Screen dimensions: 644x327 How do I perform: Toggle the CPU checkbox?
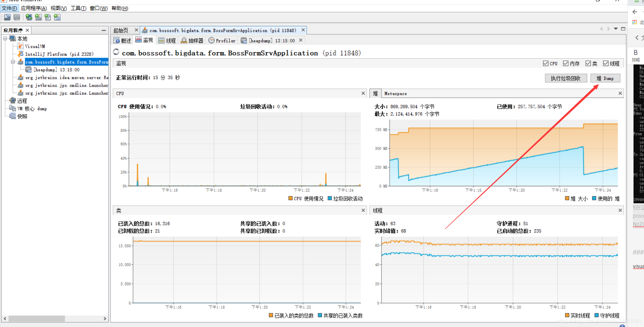tap(546, 64)
